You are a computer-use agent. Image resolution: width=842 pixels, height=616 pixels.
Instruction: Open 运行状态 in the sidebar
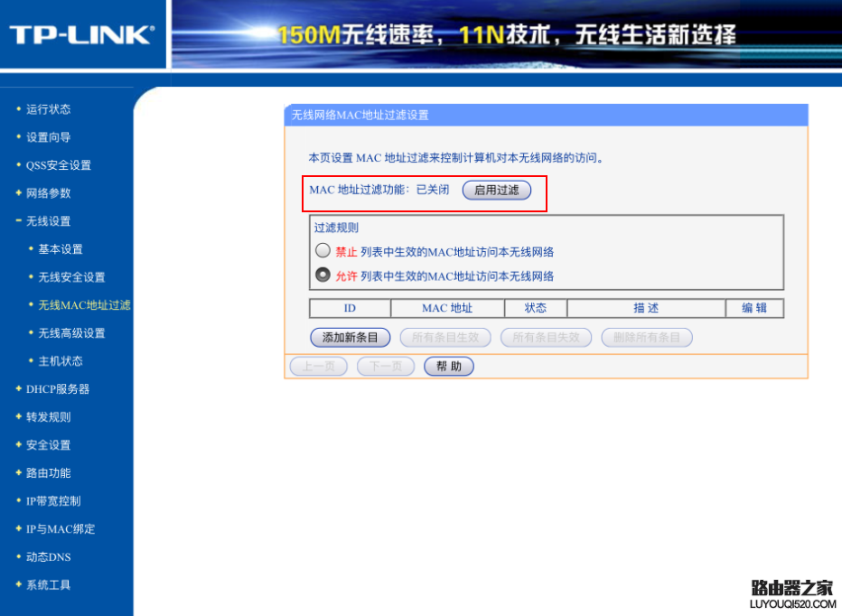pyautogui.click(x=48, y=109)
